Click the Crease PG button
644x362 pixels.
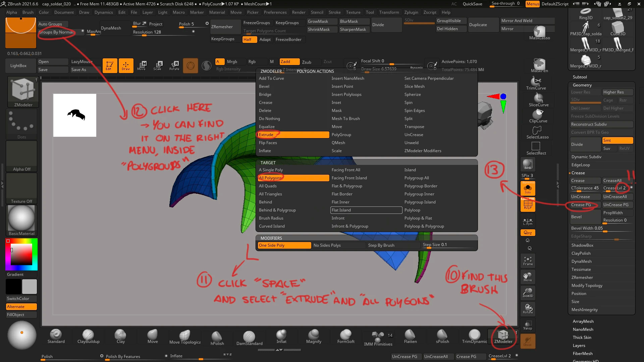click(x=581, y=205)
